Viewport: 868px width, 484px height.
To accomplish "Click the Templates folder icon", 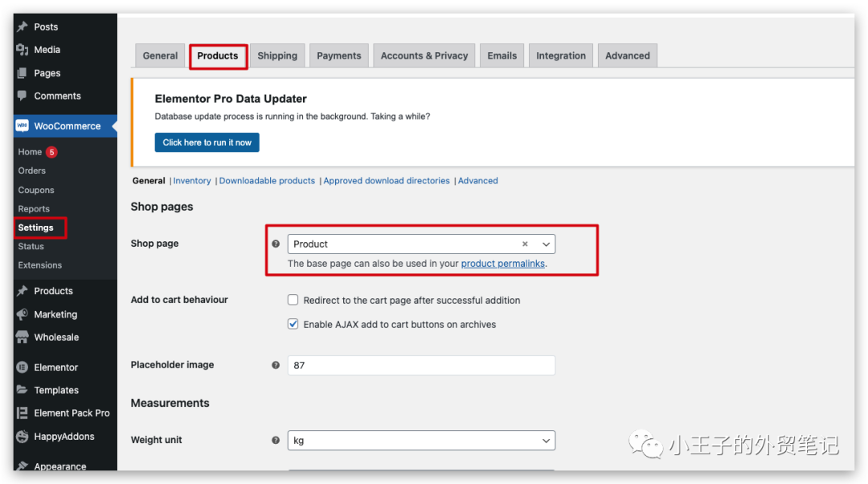I will pos(23,390).
